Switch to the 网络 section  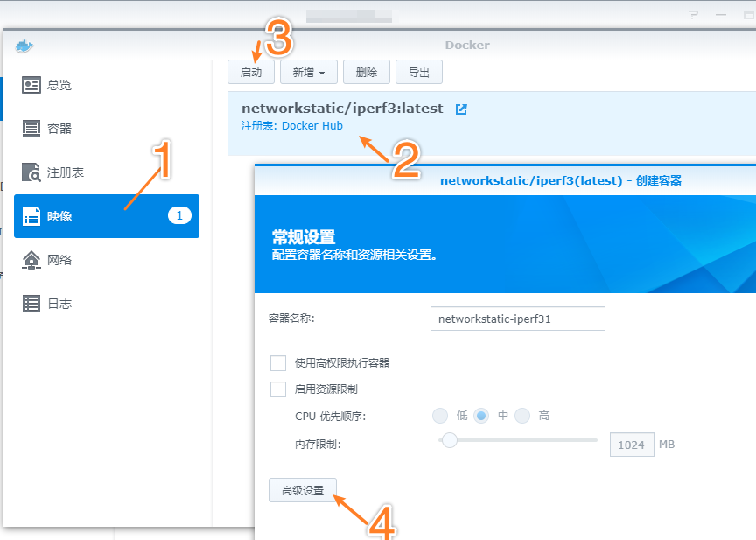(x=107, y=260)
